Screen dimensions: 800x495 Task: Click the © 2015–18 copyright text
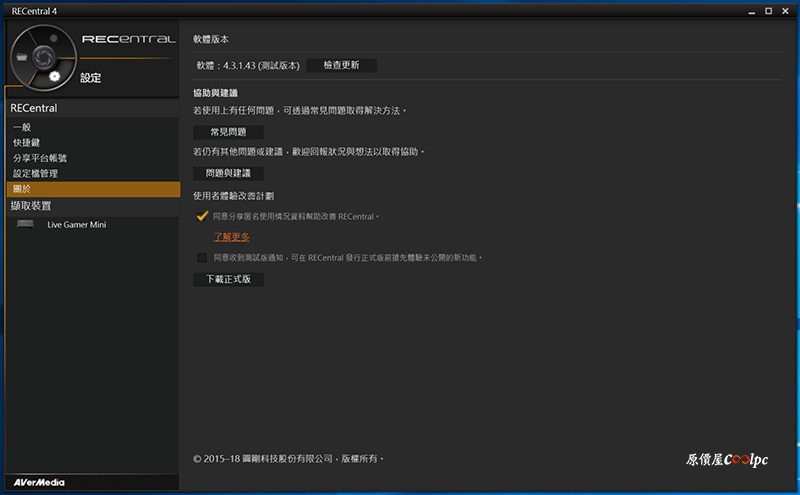288,459
